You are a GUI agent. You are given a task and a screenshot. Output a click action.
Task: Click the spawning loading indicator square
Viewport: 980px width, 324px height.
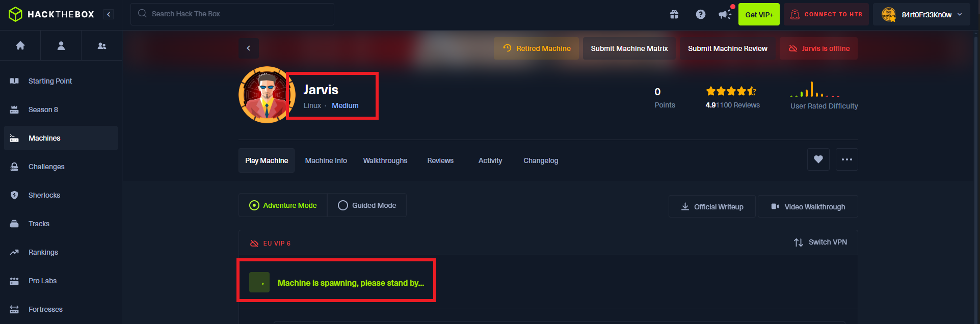click(x=259, y=282)
